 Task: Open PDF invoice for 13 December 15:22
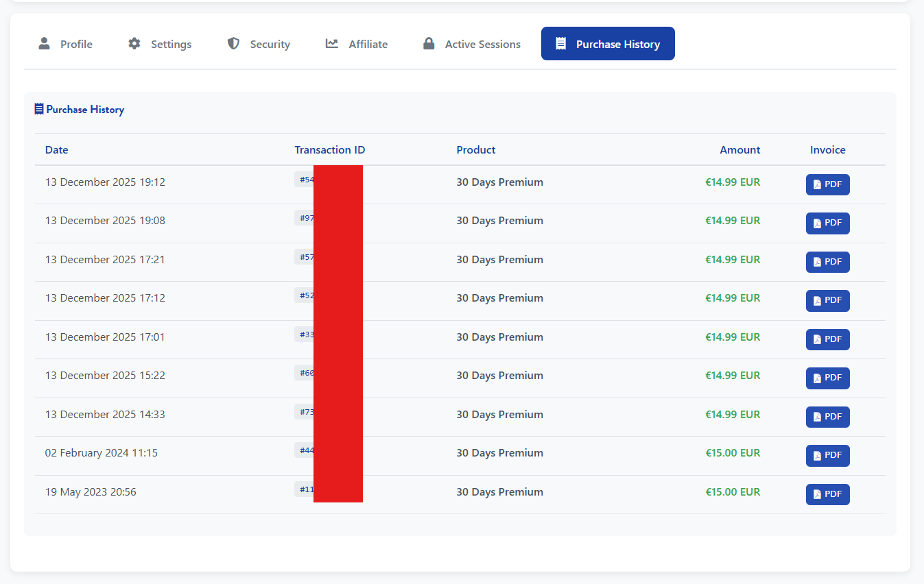pyautogui.click(x=827, y=378)
